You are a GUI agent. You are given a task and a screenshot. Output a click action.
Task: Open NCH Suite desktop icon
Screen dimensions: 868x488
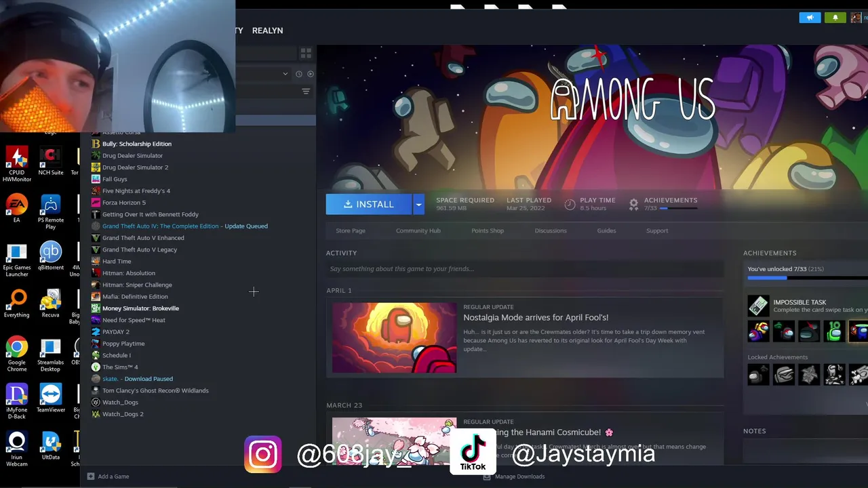pos(50,162)
